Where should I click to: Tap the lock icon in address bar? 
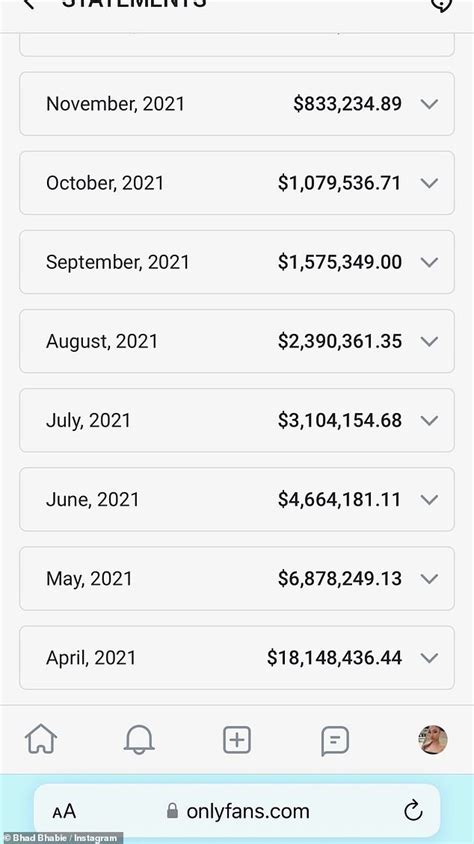pos(172,811)
